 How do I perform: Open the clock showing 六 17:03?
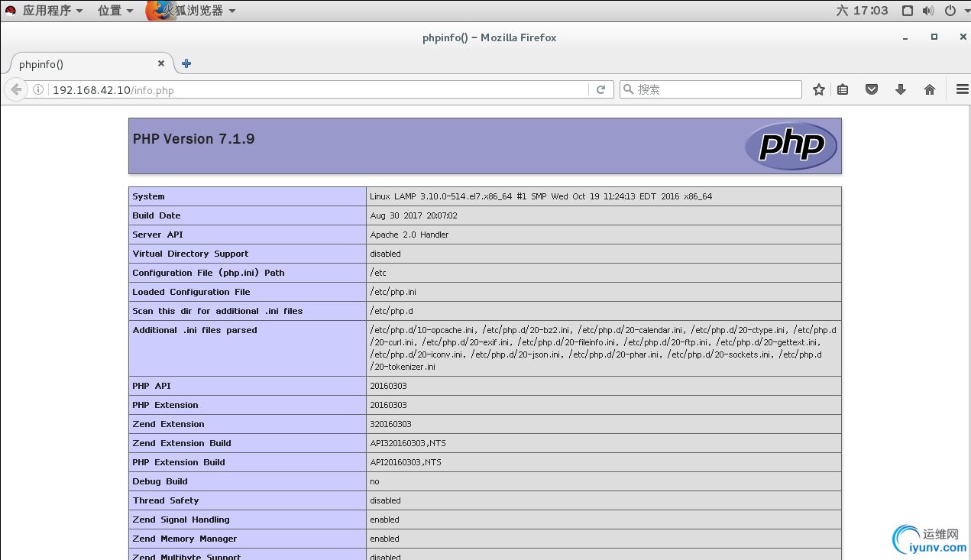(863, 11)
